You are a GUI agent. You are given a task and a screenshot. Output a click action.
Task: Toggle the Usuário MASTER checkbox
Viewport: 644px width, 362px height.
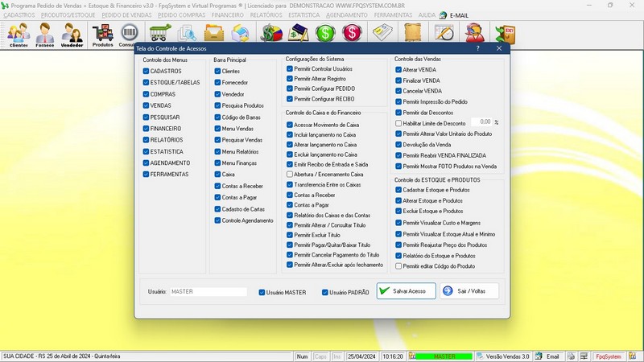click(x=262, y=293)
